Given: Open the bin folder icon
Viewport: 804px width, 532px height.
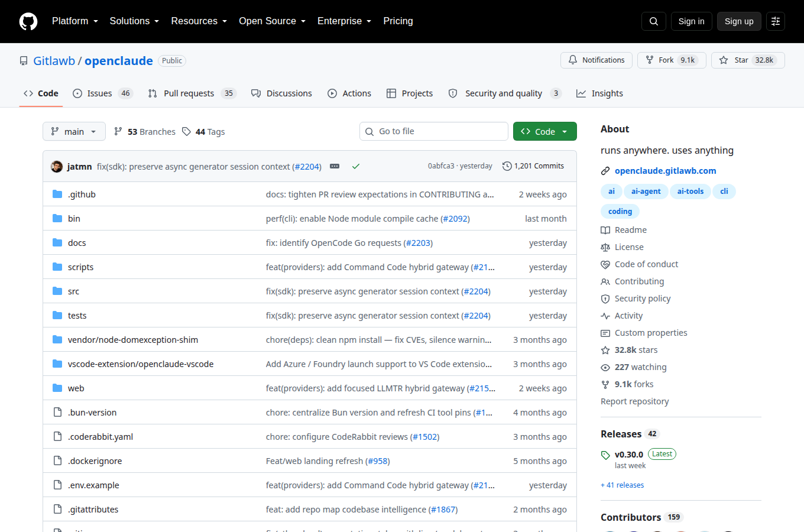Looking at the screenshot, I should click(57, 218).
